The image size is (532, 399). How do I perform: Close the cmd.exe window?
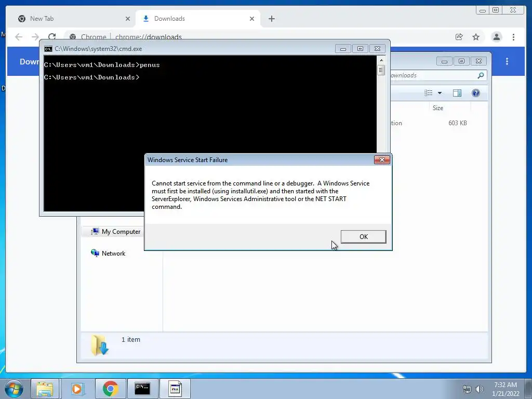(x=377, y=48)
